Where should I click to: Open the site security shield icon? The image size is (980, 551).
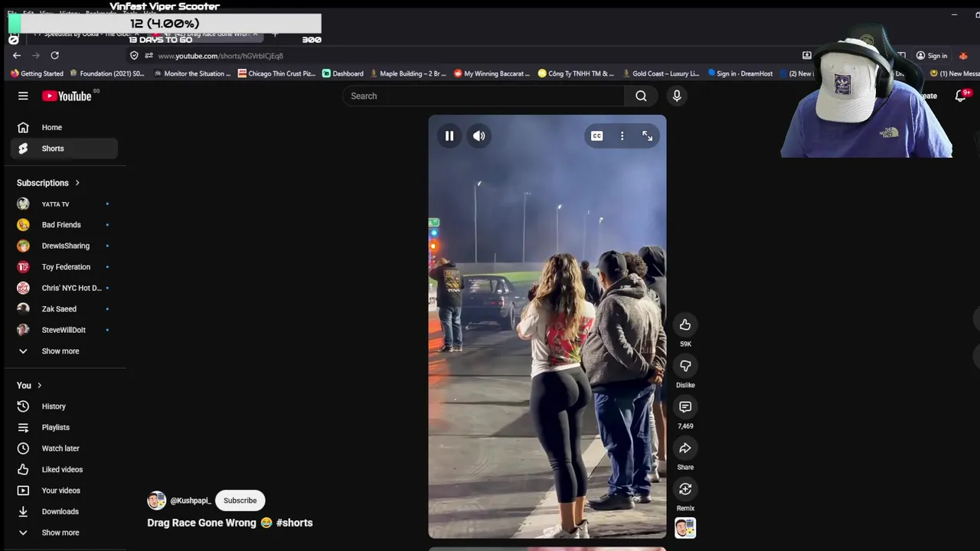point(134,56)
